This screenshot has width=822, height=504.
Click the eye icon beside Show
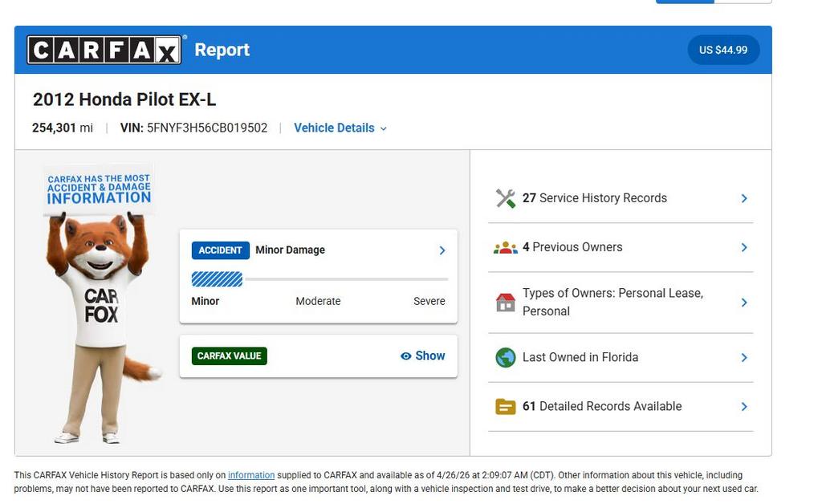405,356
